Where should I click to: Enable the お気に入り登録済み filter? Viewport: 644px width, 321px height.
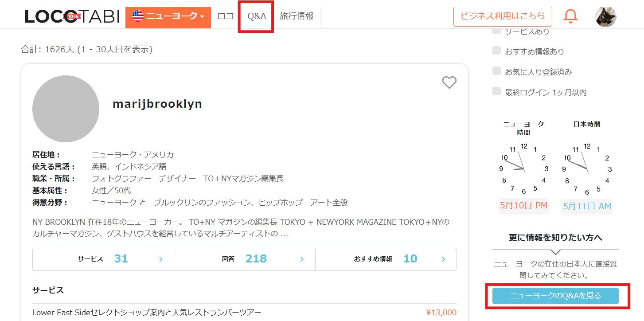[x=496, y=71]
